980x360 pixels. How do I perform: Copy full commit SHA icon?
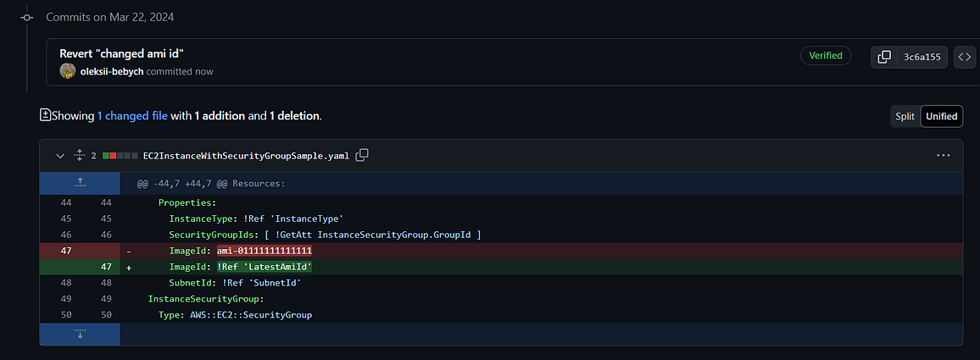pos(883,57)
